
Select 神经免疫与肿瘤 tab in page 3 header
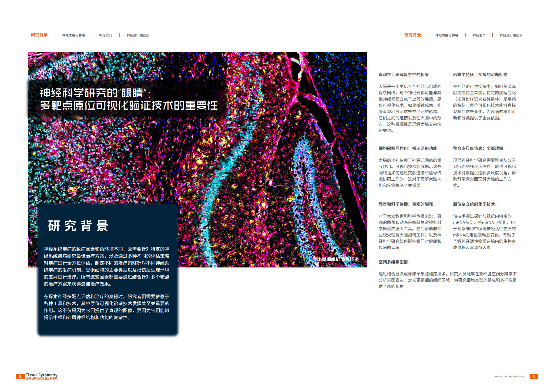point(446,35)
